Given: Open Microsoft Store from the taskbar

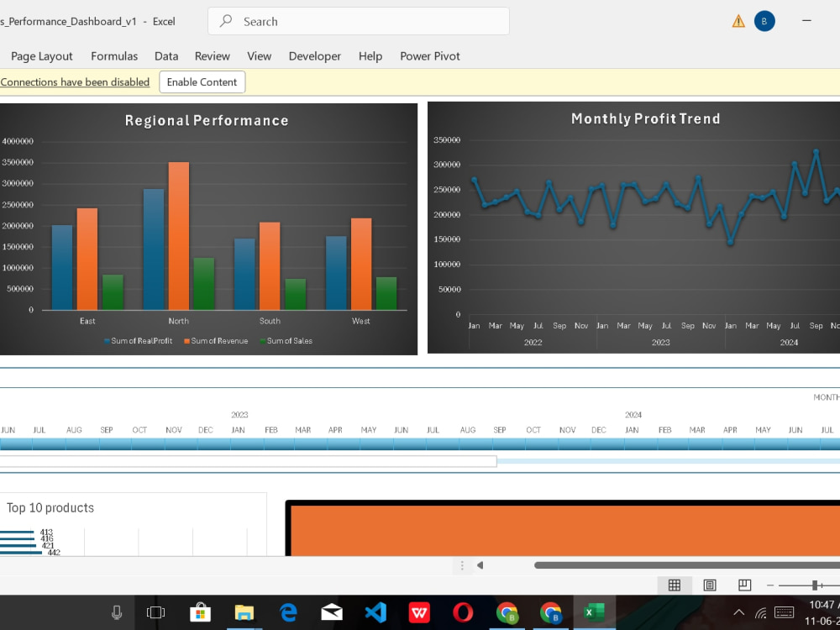Looking at the screenshot, I should 200,612.
